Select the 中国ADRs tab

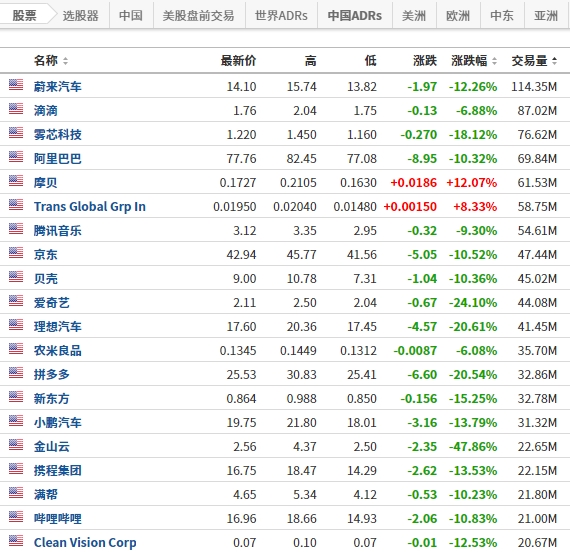[x=354, y=16]
